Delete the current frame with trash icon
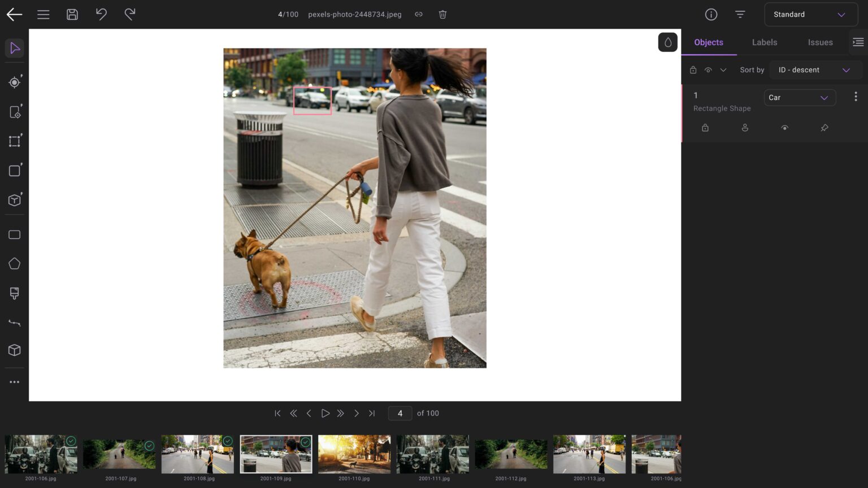The image size is (868, 488). 443,15
